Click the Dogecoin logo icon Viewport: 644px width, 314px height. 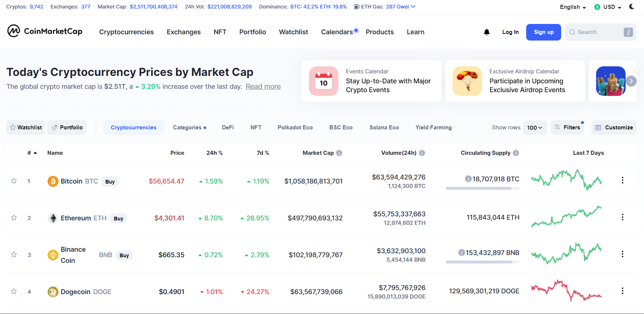[x=53, y=292]
